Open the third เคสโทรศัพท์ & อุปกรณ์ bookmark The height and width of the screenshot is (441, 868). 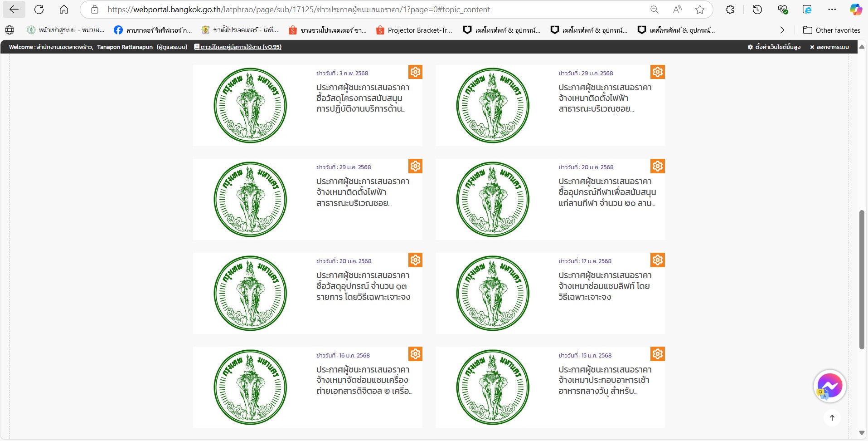[676, 30]
